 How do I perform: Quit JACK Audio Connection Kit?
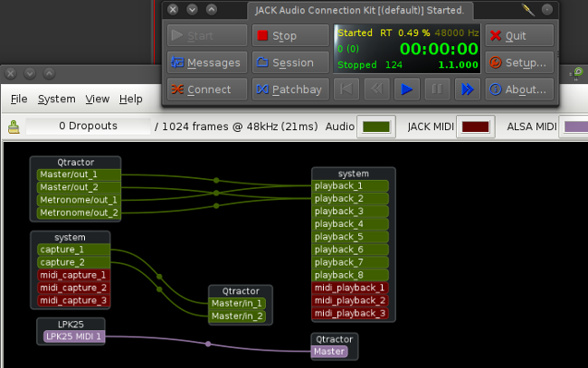pyautogui.click(x=519, y=36)
